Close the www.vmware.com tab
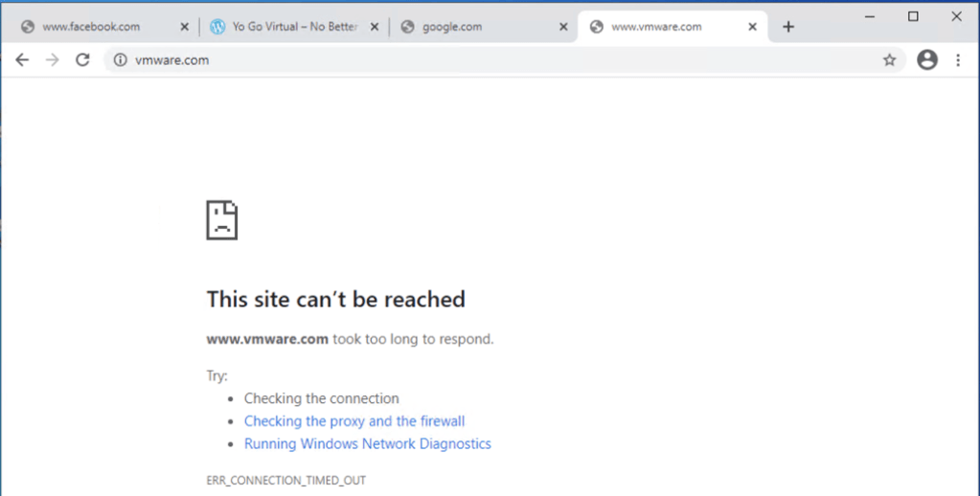This screenshot has height=496, width=980. 752,27
